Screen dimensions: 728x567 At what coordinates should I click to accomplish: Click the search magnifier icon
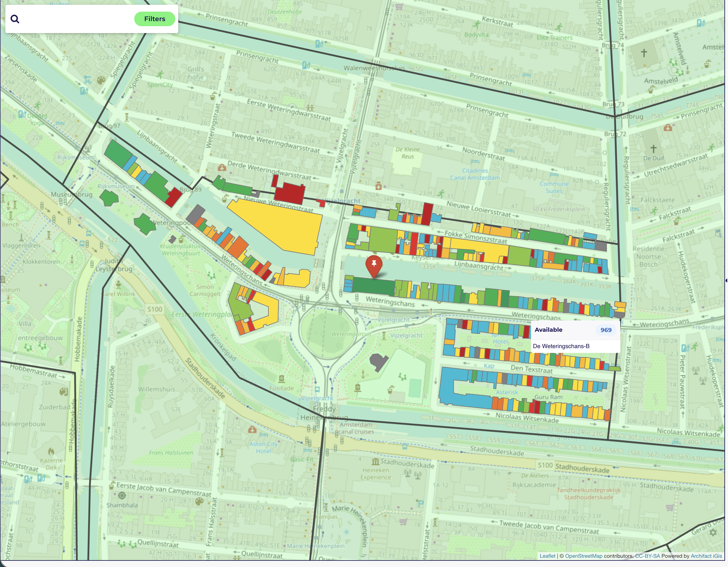15,19
